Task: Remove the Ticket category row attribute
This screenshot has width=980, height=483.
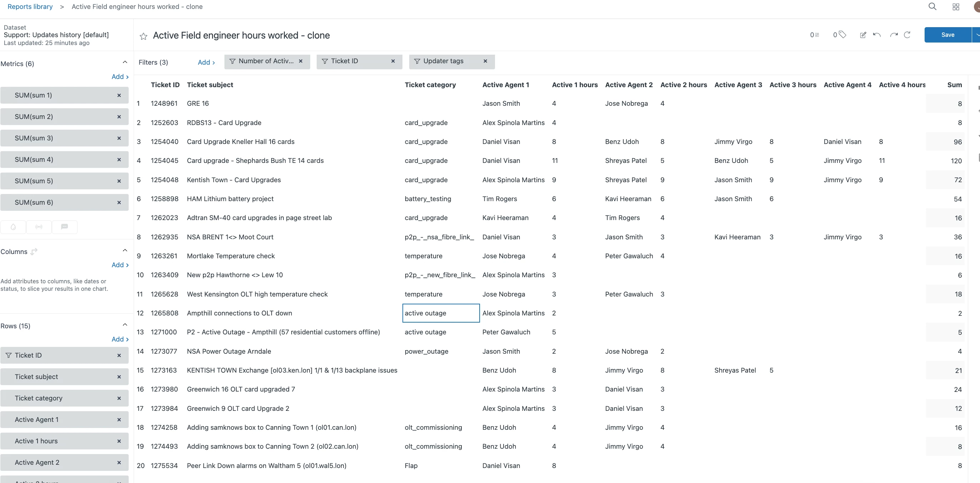Action: coord(119,398)
